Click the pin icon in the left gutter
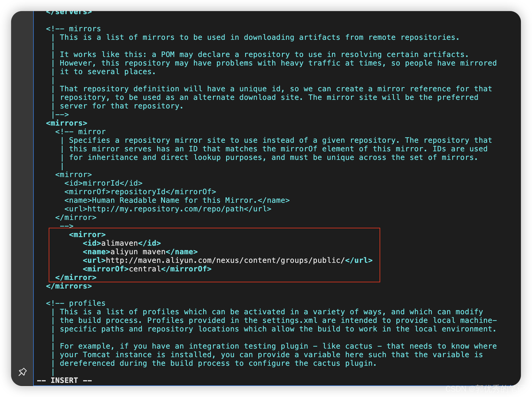The width and height of the screenshot is (532, 397). pyautogui.click(x=22, y=372)
